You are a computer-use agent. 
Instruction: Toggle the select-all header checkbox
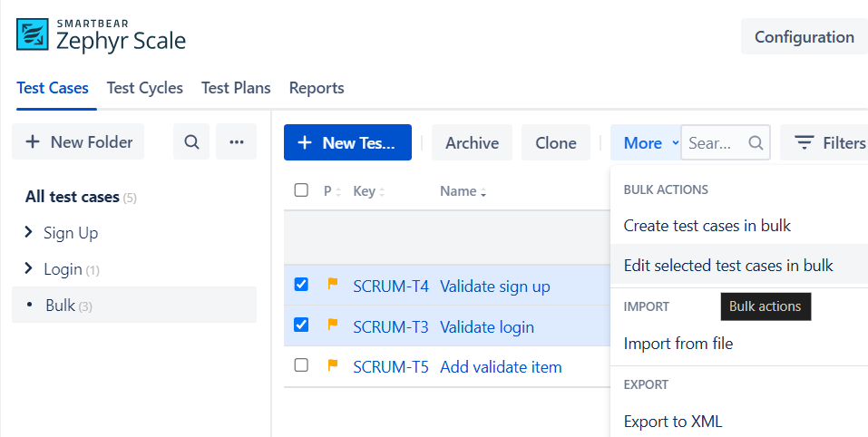tap(301, 190)
